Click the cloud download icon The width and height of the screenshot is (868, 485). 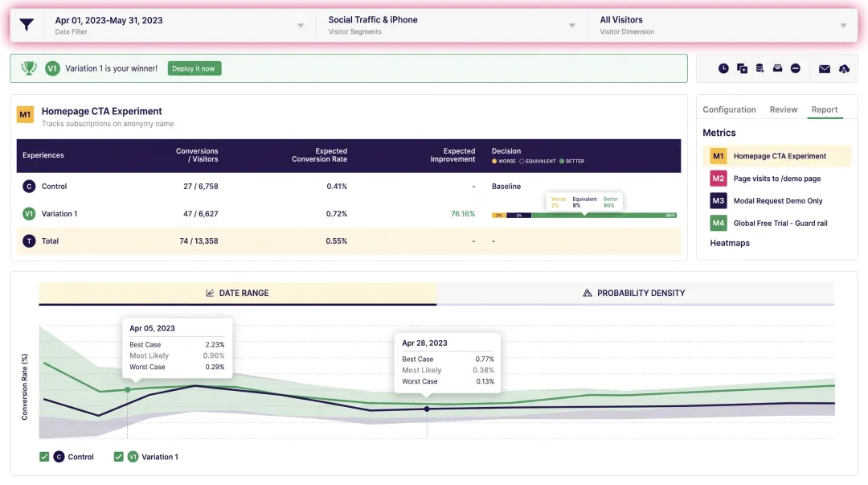(844, 68)
